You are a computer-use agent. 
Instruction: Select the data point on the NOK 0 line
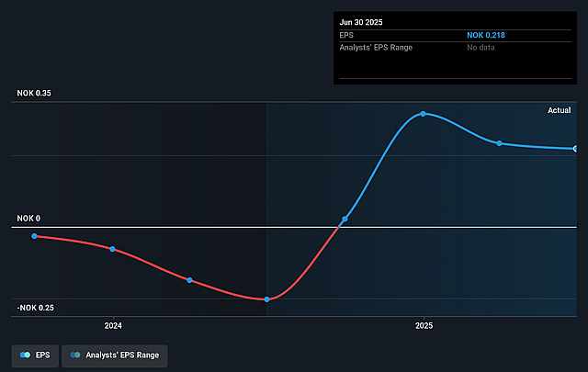345,220
